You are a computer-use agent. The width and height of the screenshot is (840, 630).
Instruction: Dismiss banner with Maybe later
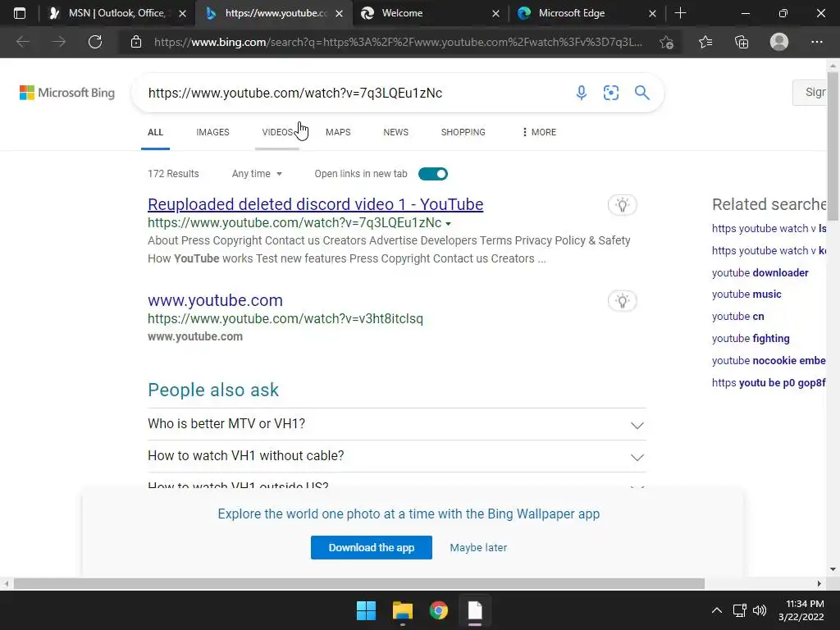click(478, 547)
